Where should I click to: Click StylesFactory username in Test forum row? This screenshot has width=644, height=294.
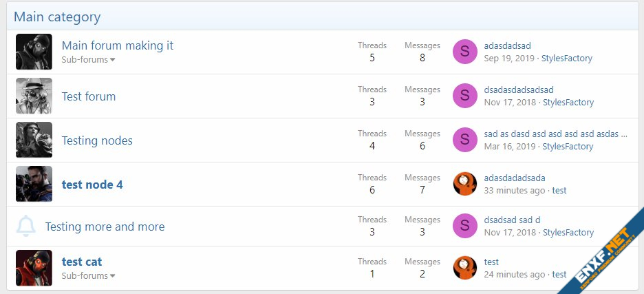(x=568, y=103)
